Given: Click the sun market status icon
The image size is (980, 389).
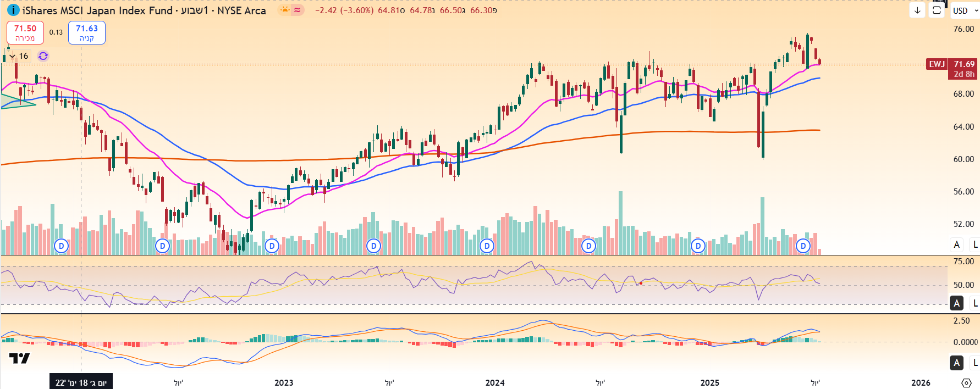Looking at the screenshot, I should coord(284,10).
